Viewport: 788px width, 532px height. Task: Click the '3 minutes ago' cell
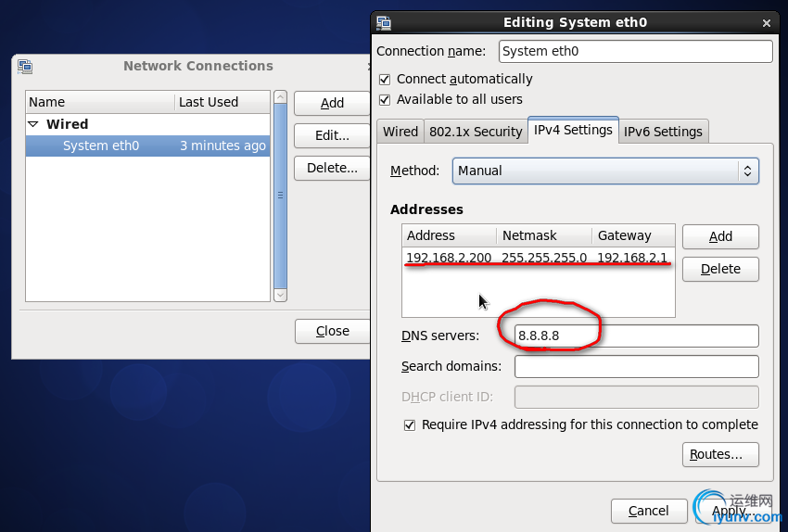point(222,146)
